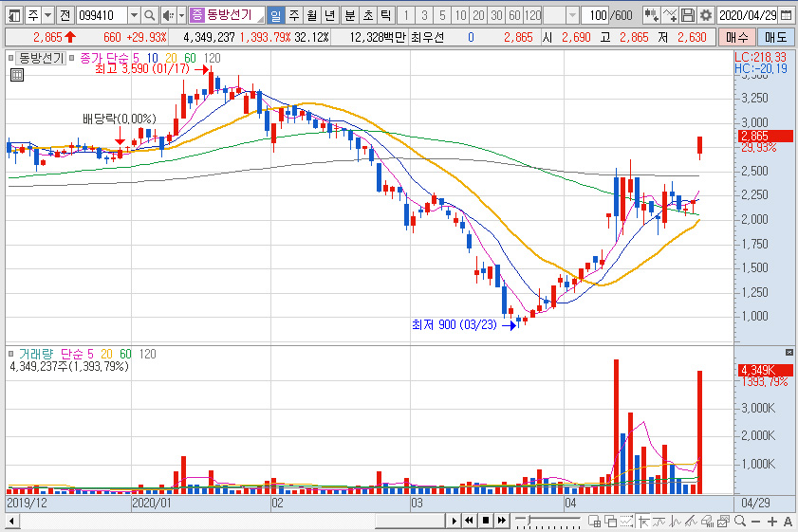Image resolution: width=798 pixels, height=532 pixels.
Task: Click the 거래량 volume legend label
Action: coord(36,354)
